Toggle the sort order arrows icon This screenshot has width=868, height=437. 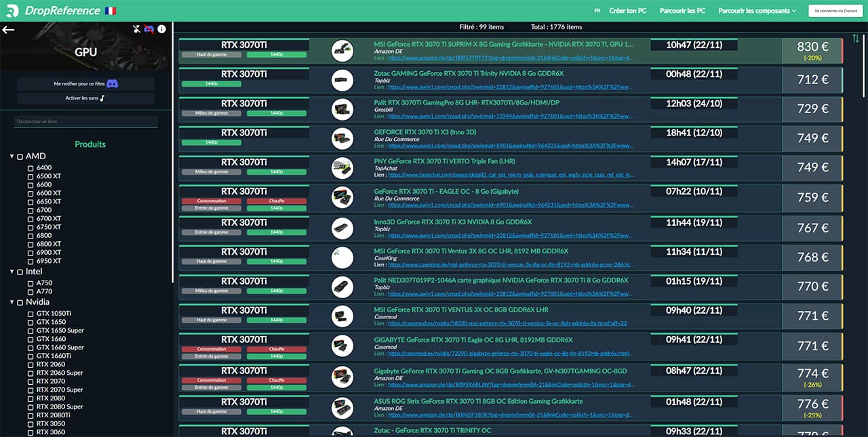pos(856,38)
